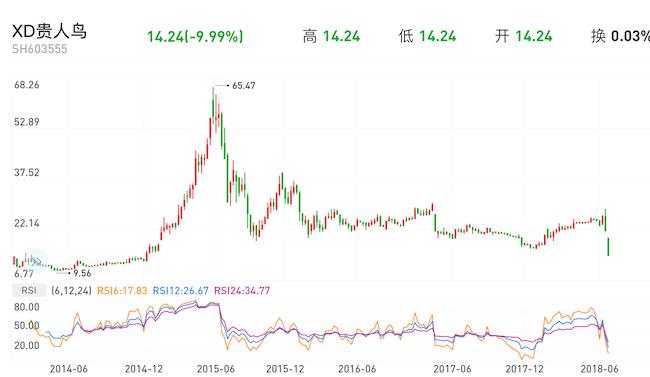The image size is (650, 377).
Task: Click the latest green candlestick at far right
Action: pyautogui.click(x=609, y=247)
